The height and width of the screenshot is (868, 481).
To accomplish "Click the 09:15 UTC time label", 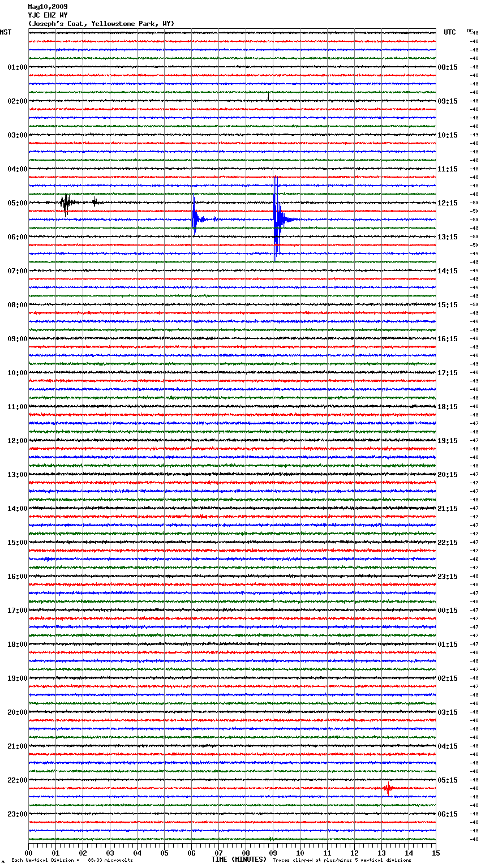I will (x=448, y=101).
